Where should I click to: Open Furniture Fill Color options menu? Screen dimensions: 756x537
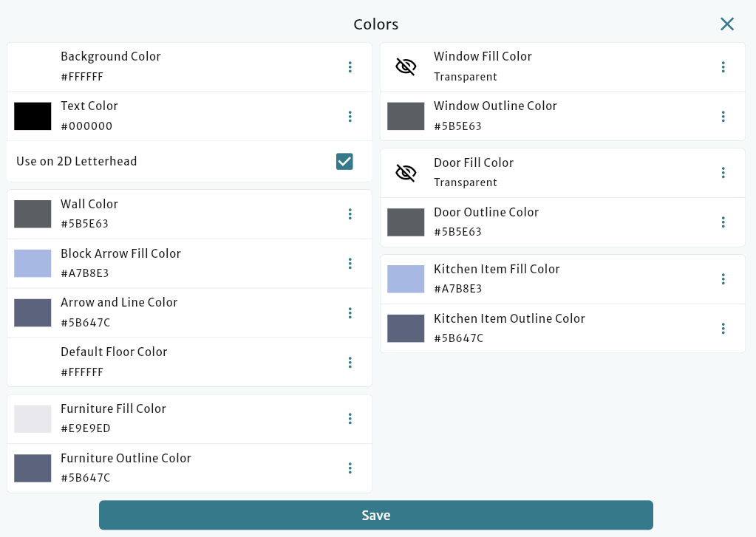350,419
